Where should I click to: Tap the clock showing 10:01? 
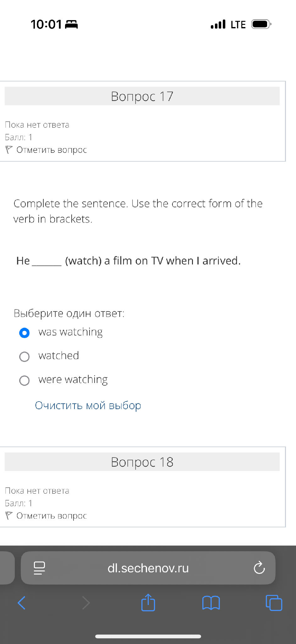[46, 24]
